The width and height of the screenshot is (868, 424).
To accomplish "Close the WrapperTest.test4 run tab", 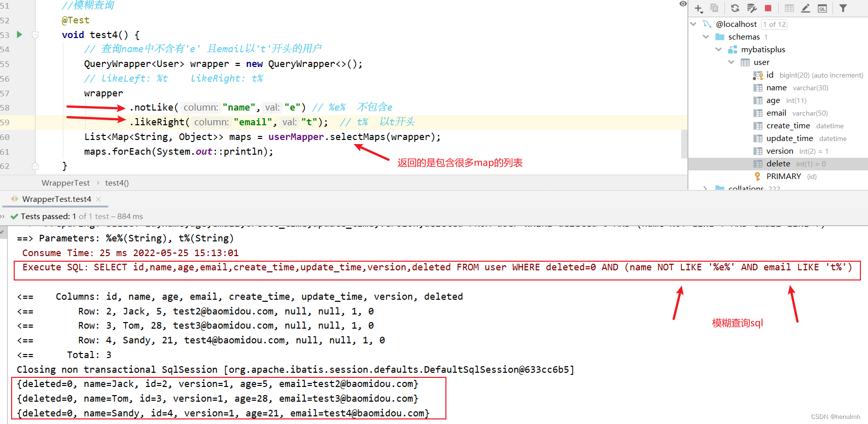I will coord(99,199).
